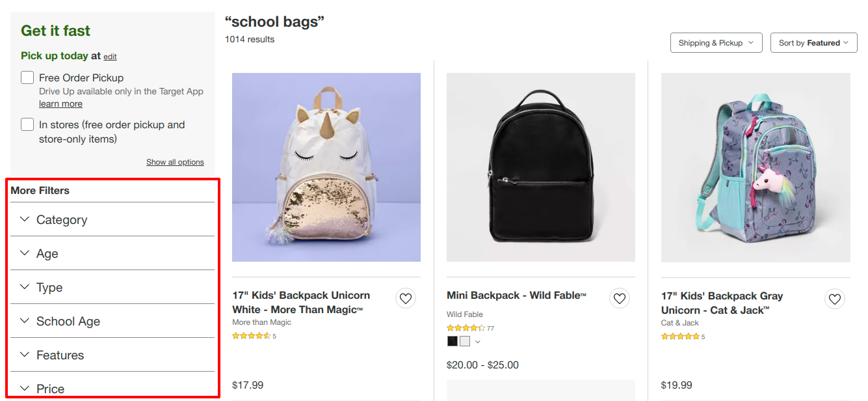Open the Shipping & Pickup dropdown
868x401 pixels.
click(x=717, y=43)
